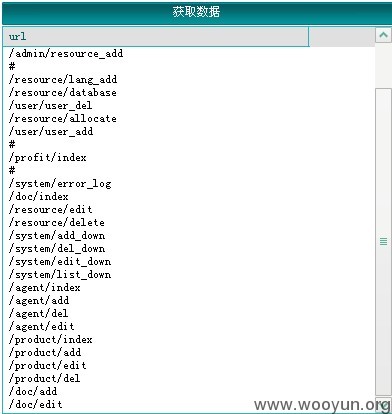Image resolution: width=392 pixels, height=414 pixels.
Task: Select the /user/user_del row
Action: pyautogui.click(x=50, y=106)
